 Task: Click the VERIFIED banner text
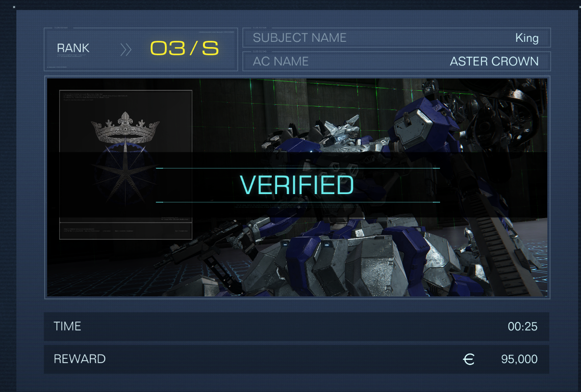point(297,185)
